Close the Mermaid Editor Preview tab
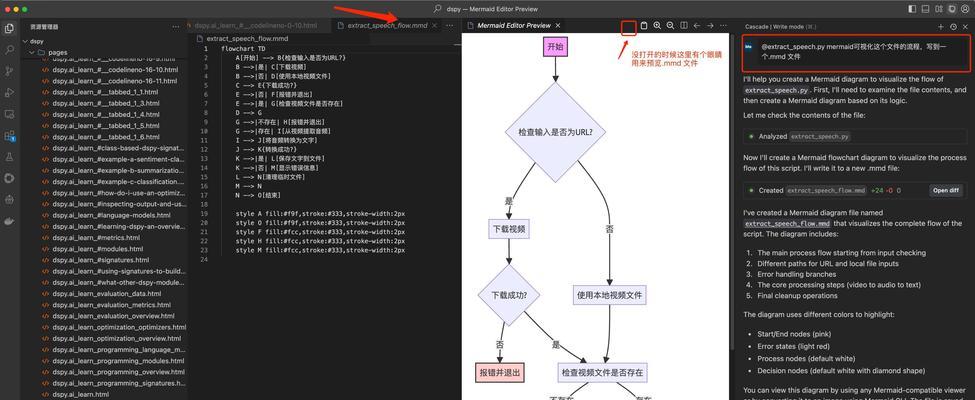The height and width of the screenshot is (400, 975). pos(558,26)
